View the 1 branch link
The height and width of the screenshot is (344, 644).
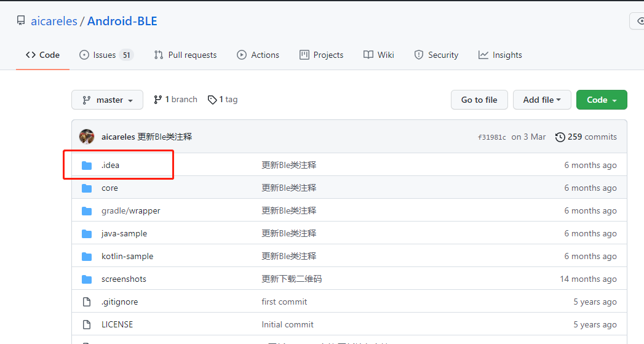point(175,100)
